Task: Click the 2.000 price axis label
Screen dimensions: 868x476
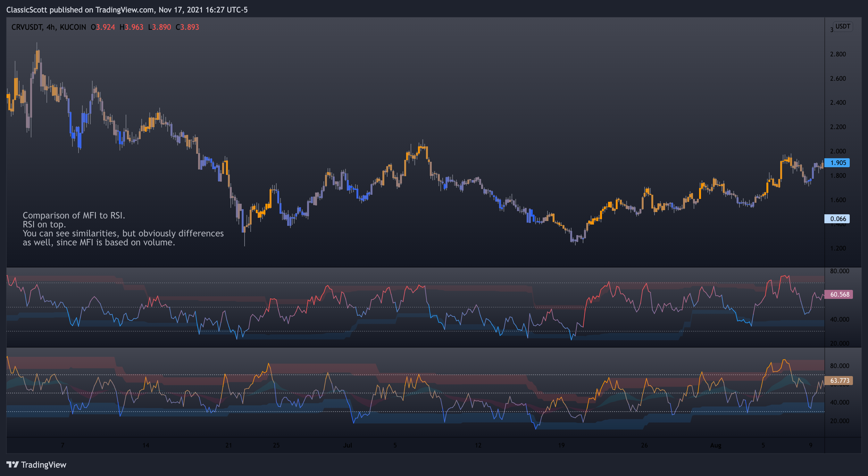Action: (x=838, y=151)
